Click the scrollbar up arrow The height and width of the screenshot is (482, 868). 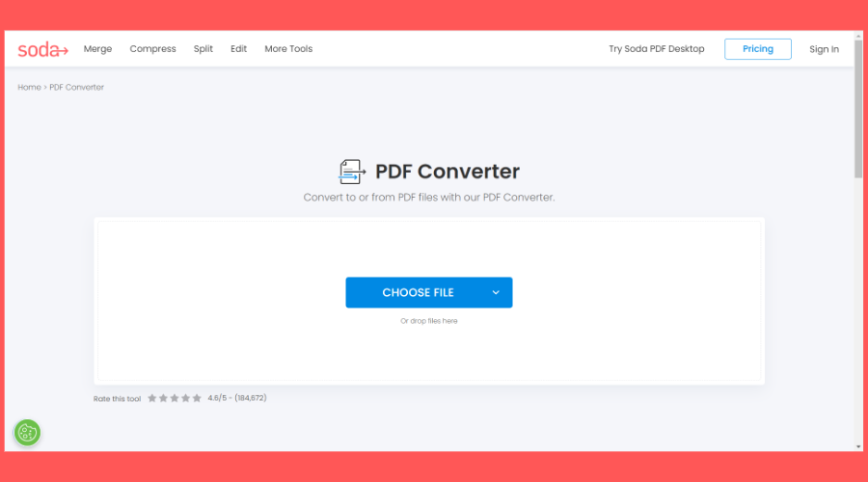click(x=858, y=36)
